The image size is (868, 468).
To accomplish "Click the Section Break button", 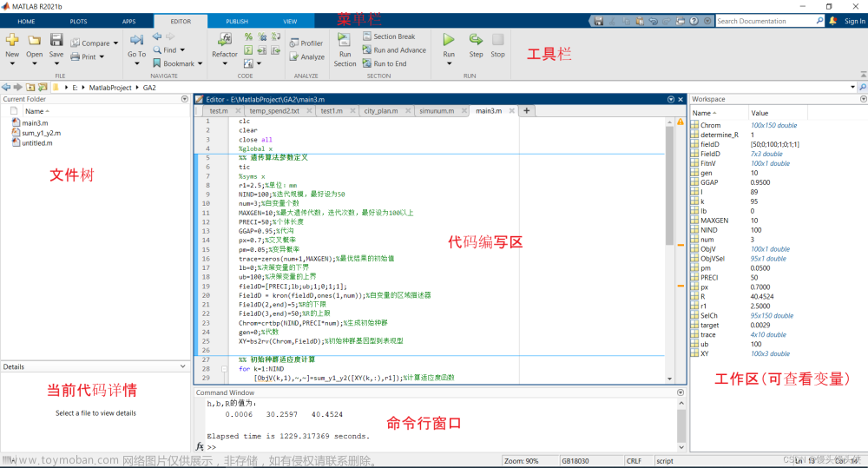I will (389, 36).
